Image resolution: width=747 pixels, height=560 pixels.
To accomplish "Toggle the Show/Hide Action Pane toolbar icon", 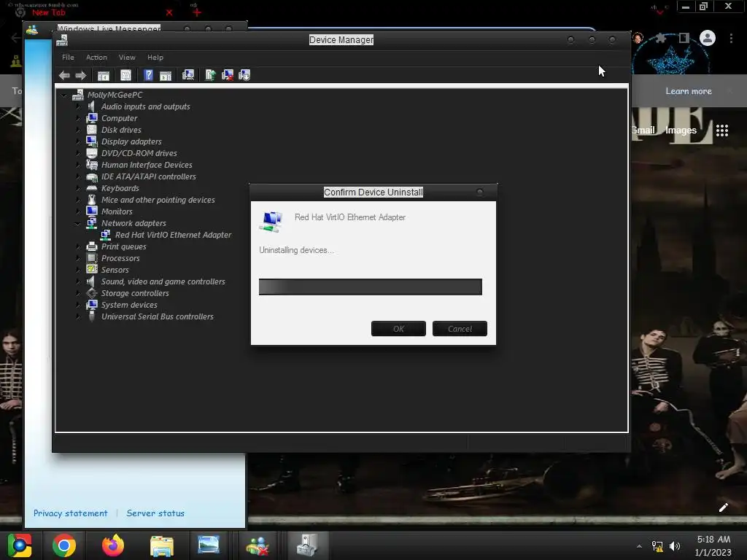I will [x=166, y=75].
